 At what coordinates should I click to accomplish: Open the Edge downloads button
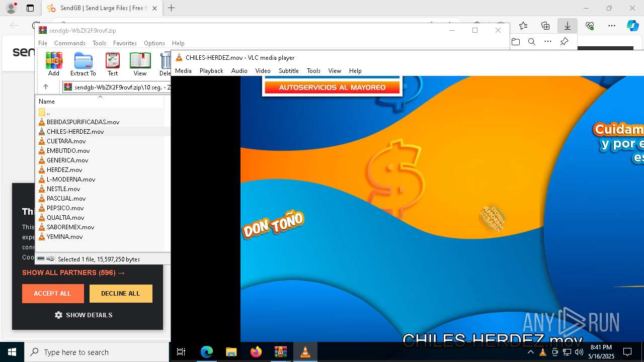567,26
